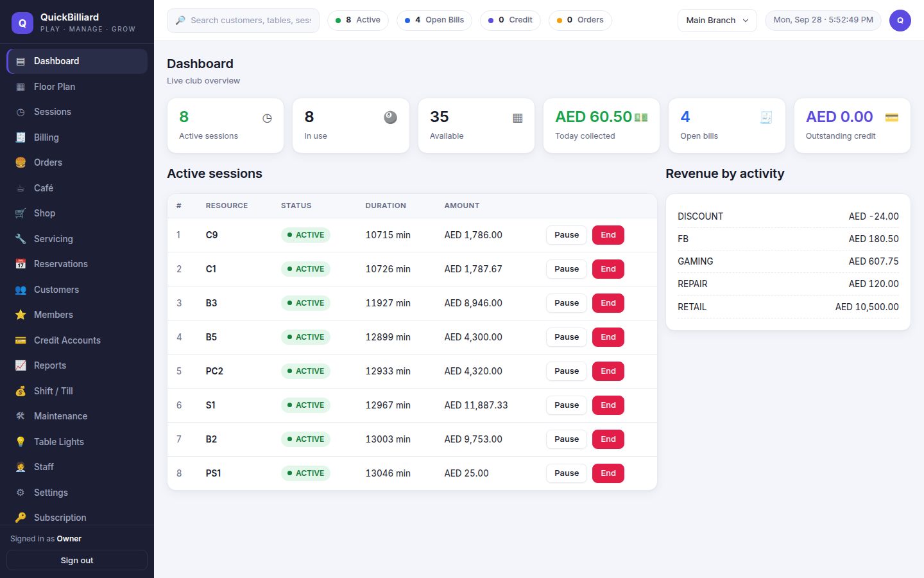Click the clock icon on Active sessions card
Screen dimensions: 924x578
[x=267, y=118]
